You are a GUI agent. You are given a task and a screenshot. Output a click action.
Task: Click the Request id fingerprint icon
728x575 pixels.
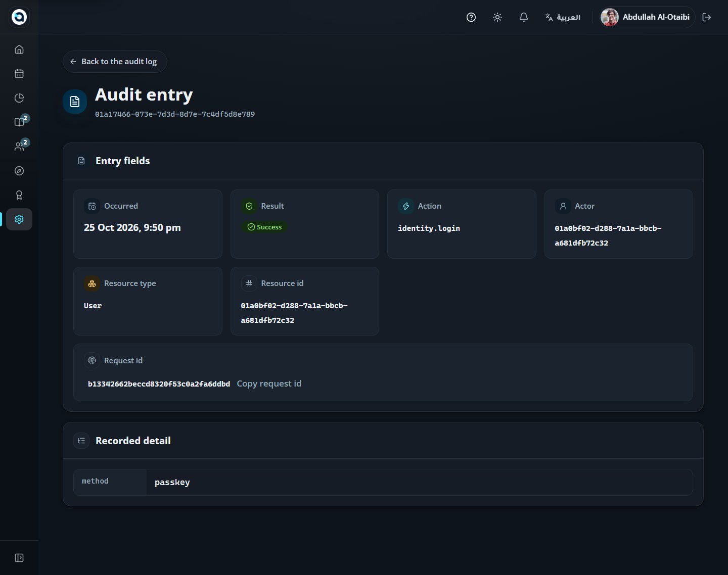tap(92, 361)
